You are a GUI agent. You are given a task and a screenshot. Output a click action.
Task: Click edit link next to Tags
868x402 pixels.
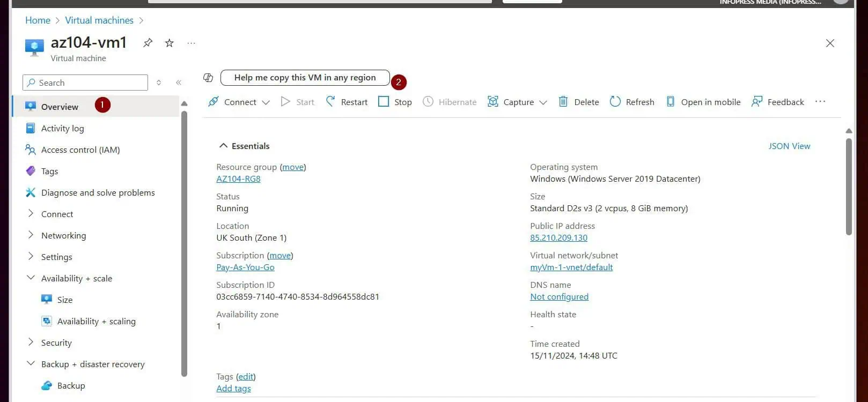(x=246, y=377)
